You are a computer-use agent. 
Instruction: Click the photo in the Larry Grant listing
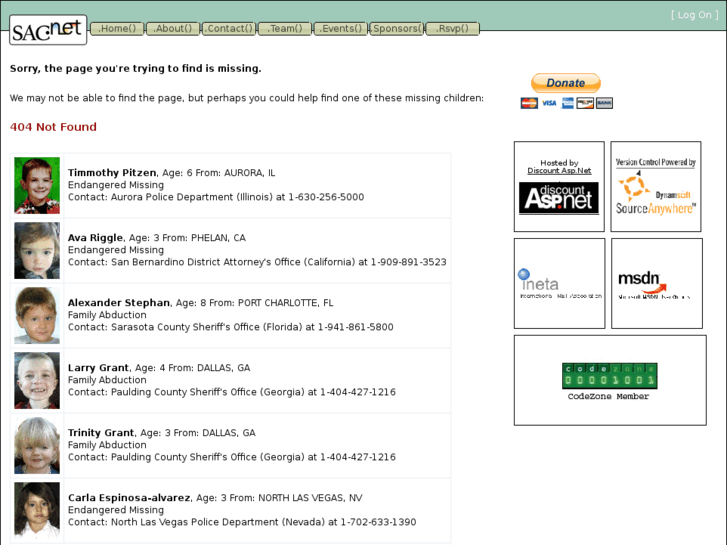(x=37, y=381)
